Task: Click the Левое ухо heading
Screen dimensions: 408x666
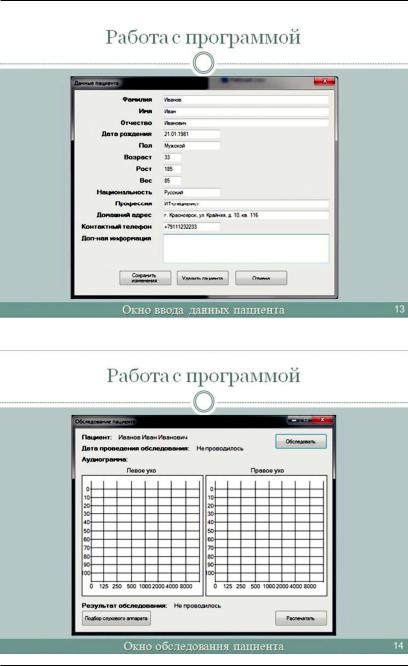Action: pos(141,470)
